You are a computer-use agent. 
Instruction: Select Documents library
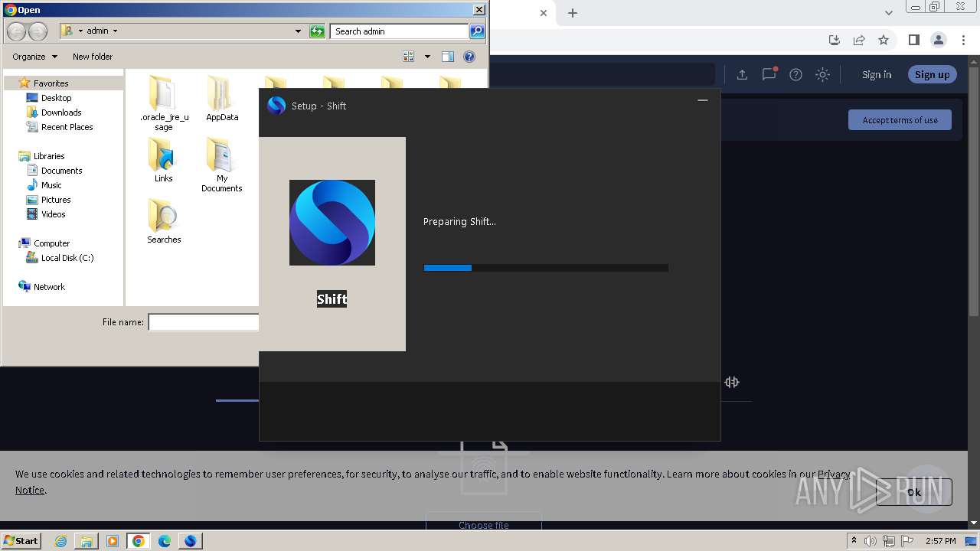pyautogui.click(x=61, y=170)
